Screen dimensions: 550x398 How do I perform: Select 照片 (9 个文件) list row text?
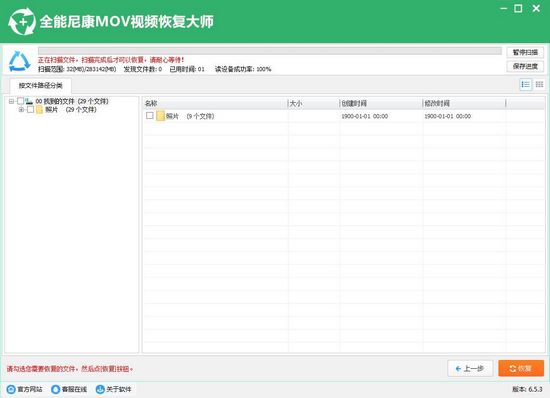tap(190, 116)
